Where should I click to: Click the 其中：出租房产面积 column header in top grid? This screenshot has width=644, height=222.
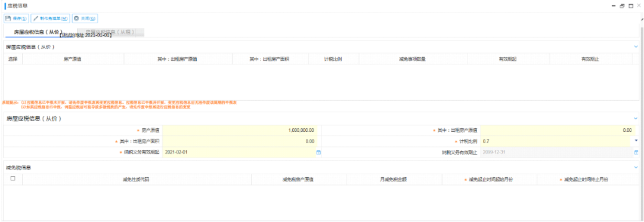270,59
